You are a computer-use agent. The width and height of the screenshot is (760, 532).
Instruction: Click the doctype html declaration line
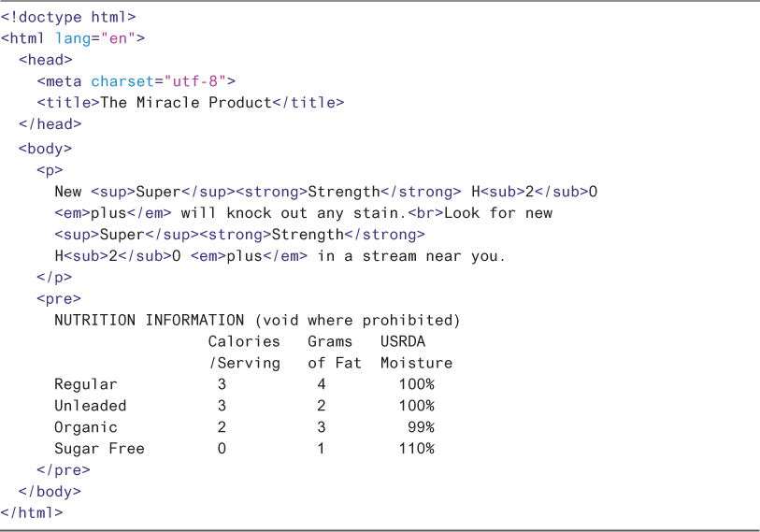click(x=68, y=17)
